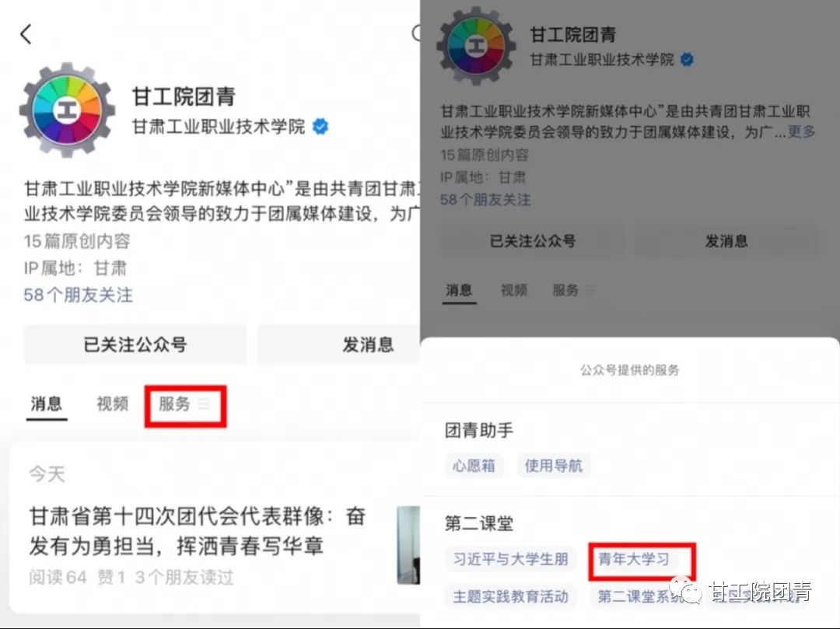
Task: Open the 心愿箱 service
Action: click(x=474, y=466)
